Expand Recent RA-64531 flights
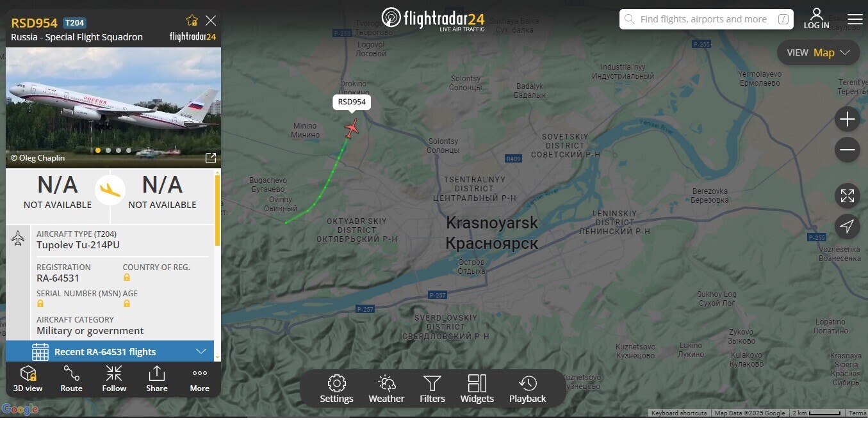Screen dimensions: 868x423 click(x=110, y=351)
